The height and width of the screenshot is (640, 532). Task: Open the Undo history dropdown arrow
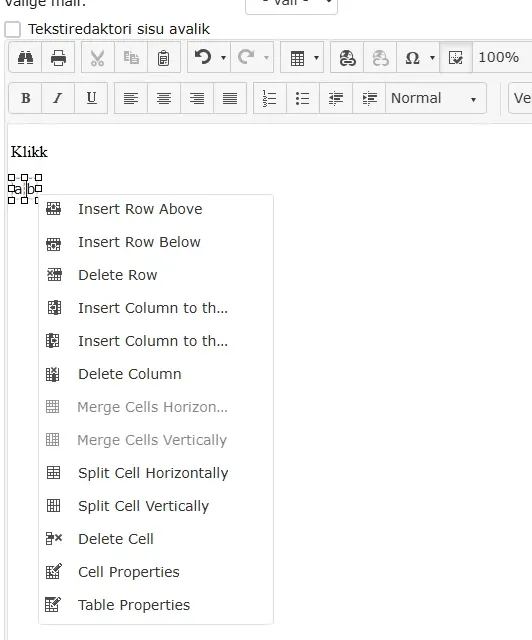tap(223, 58)
